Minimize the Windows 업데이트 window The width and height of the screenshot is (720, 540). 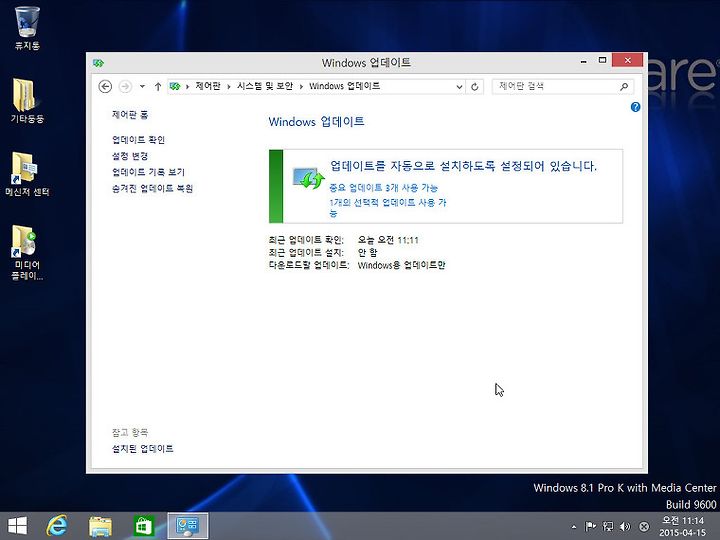(584, 61)
